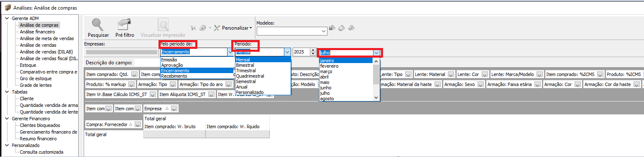Open filter arrow on Lente: Cor

[484, 74]
